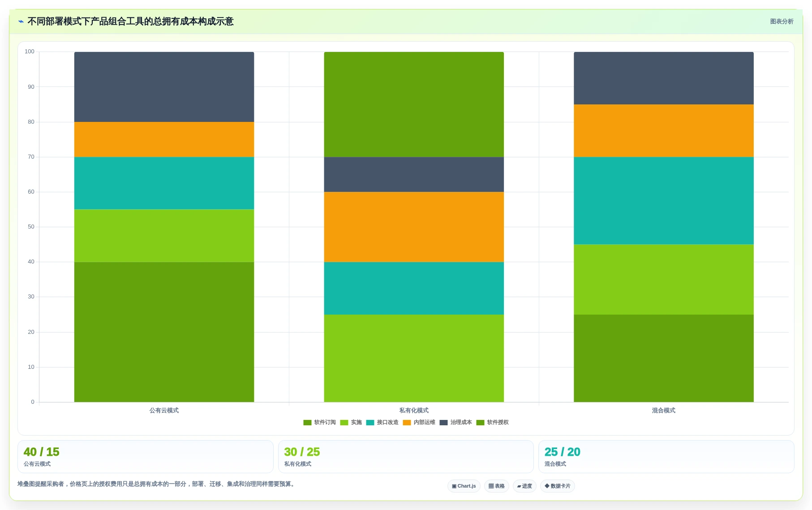Click the 表格 tag
The image size is (812, 510).
point(496,486)
